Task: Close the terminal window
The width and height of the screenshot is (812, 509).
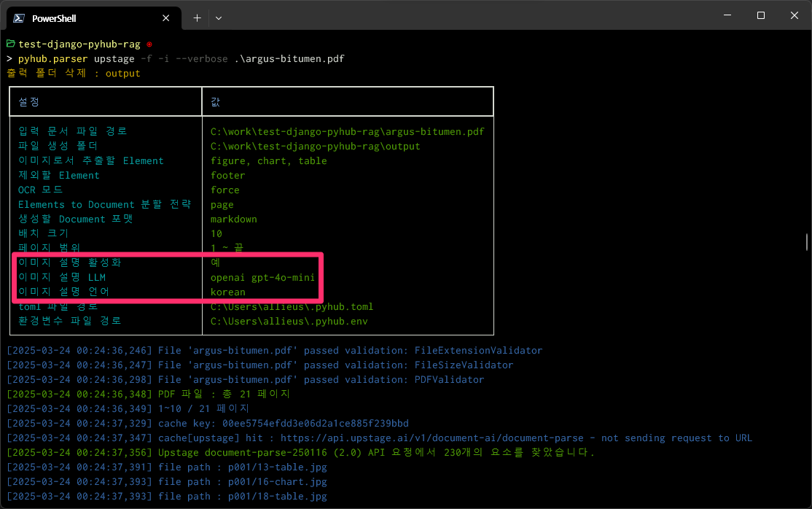Action: coord(794,15)
